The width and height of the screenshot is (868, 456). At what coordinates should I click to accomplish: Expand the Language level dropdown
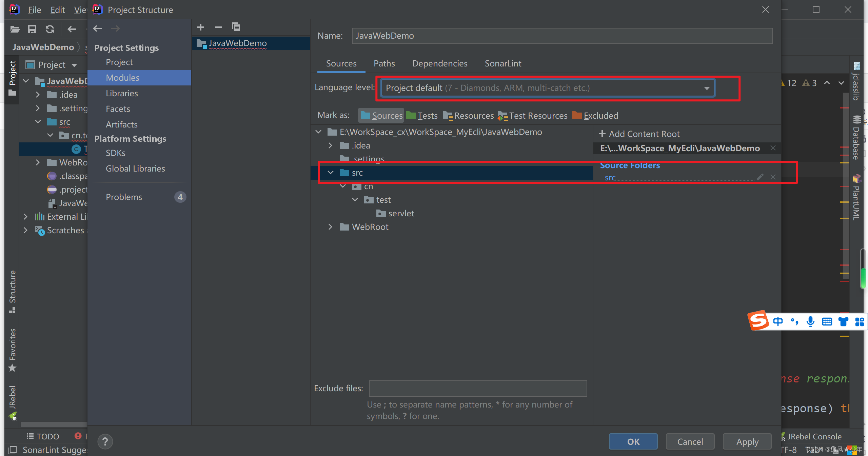click(707, 87)
